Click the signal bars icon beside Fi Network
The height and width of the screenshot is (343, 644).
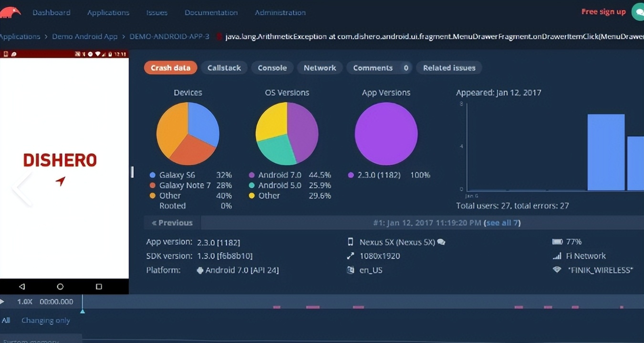(x=557, y=256)
